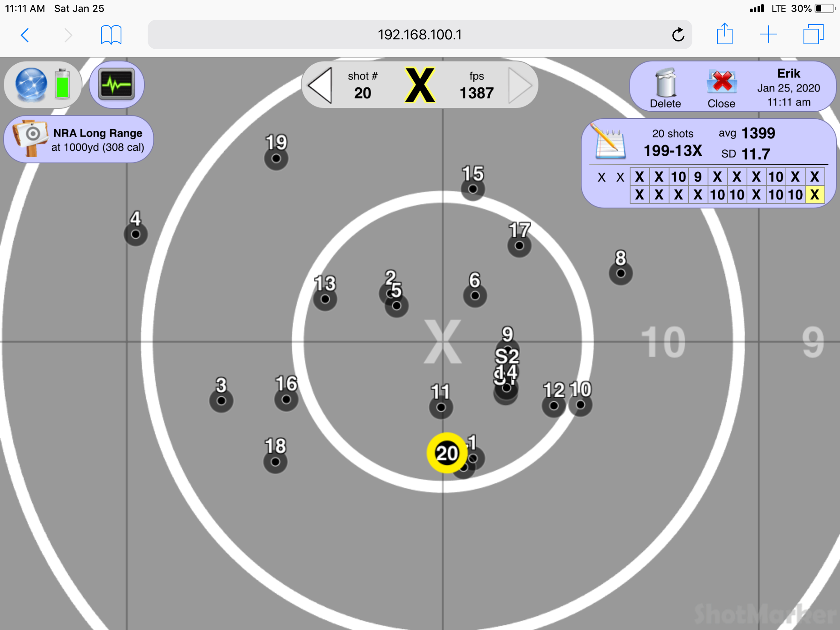Go to previous shot arrow

click(320, 85)
